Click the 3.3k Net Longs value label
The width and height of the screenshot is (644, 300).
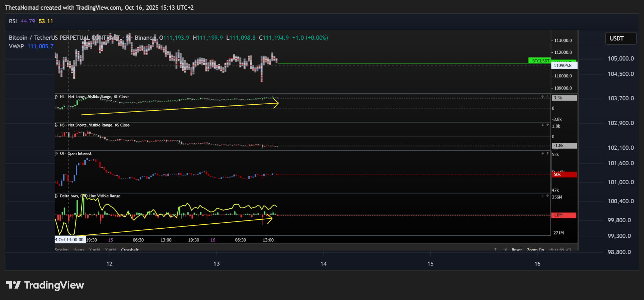click(x=564, y=98)
